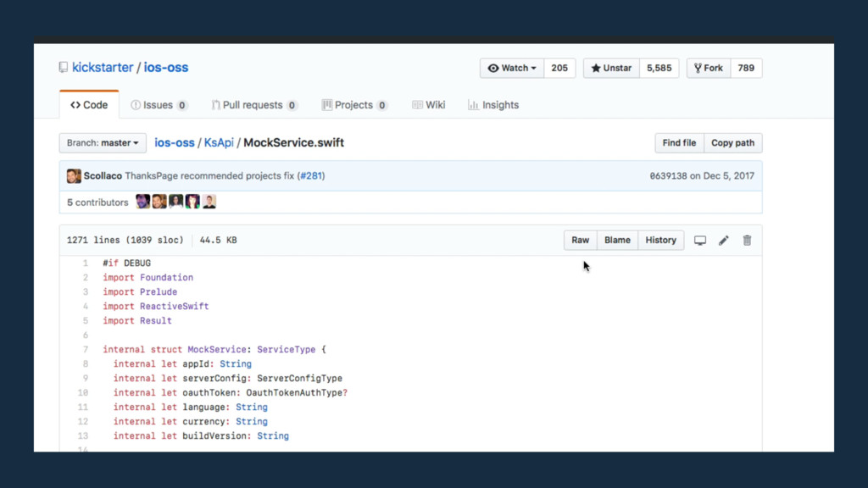Switch to the Issues tab
This screenshot has width=868, height=488.
[x=159, y=105]
